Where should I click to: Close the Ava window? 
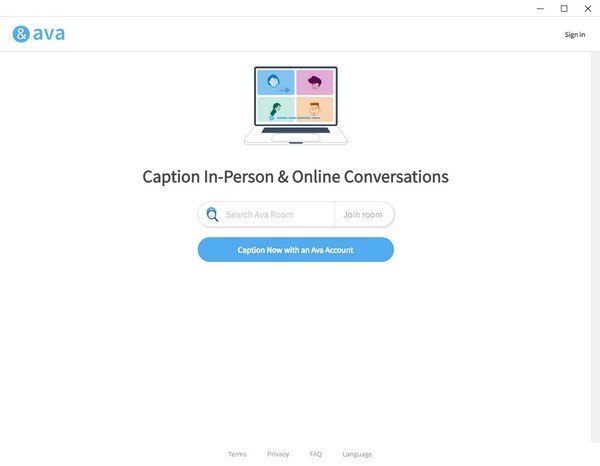(587, 8)
